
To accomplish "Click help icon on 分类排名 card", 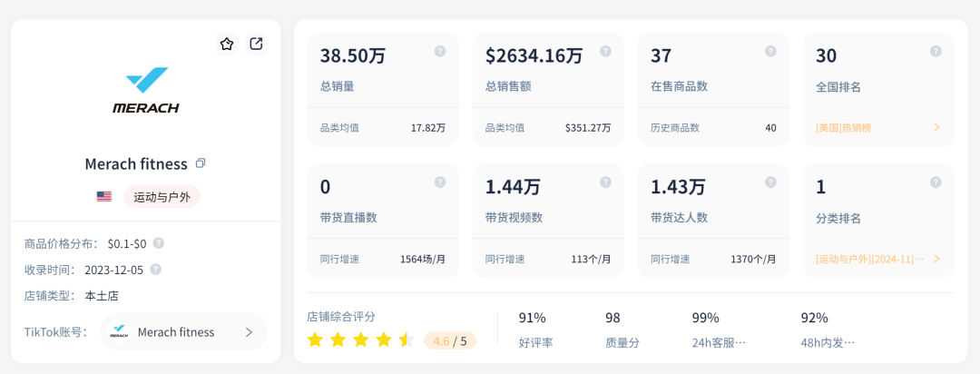I will pyautogui.click(x=936, y=182).
